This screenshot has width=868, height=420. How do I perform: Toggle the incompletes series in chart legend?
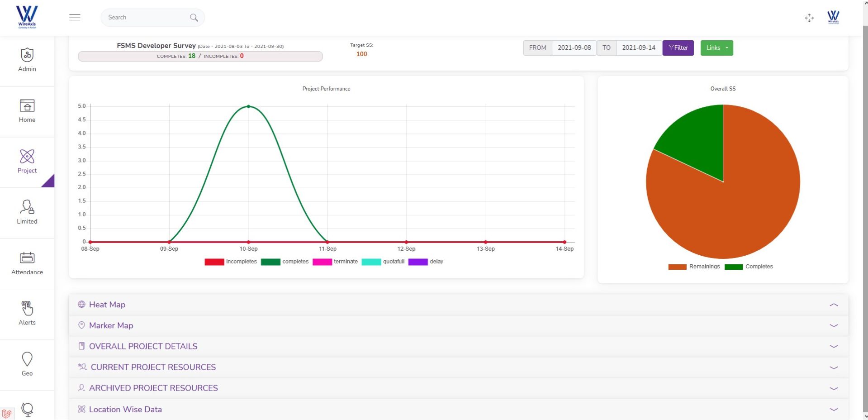[231, 262]
